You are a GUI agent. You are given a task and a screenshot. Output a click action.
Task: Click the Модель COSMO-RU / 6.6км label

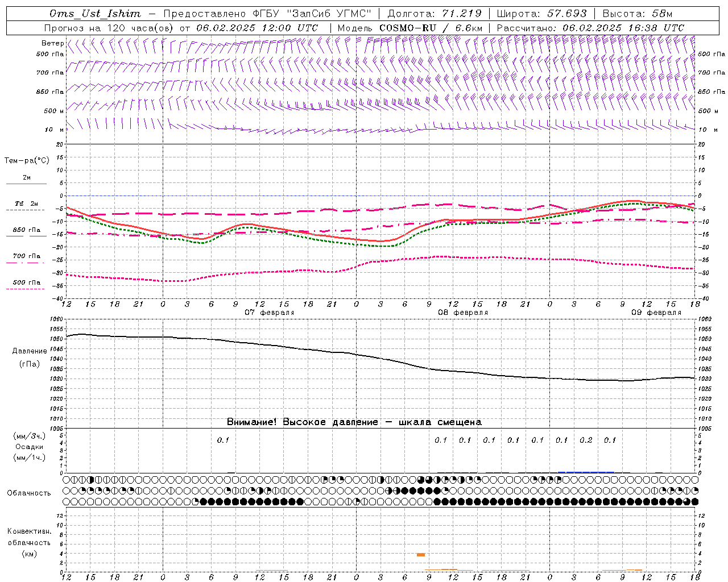[410, 28]
